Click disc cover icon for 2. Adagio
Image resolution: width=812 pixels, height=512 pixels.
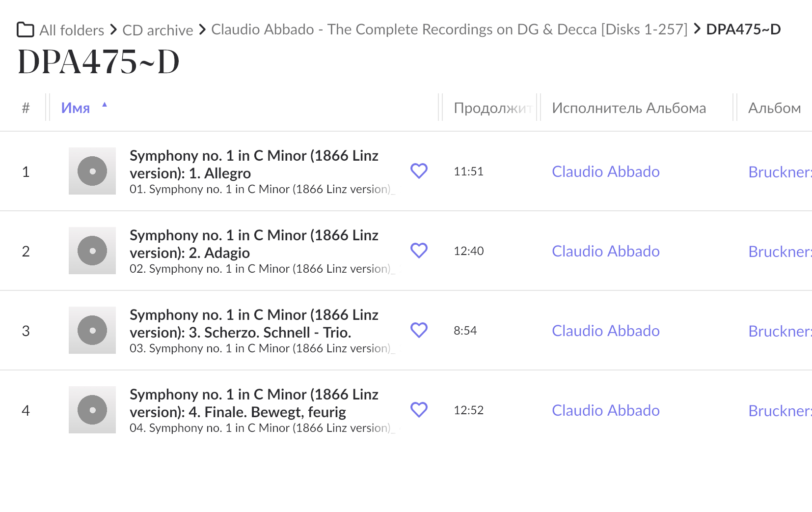92,251
